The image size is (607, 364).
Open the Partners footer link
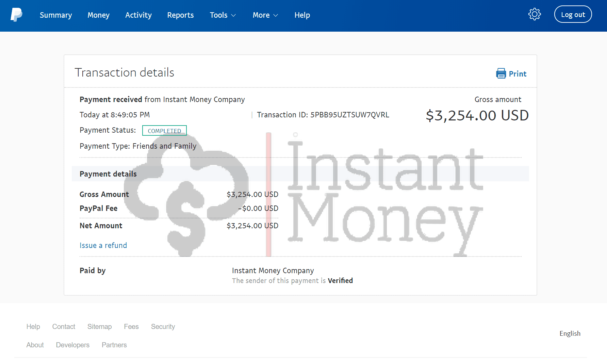[114, 345]
